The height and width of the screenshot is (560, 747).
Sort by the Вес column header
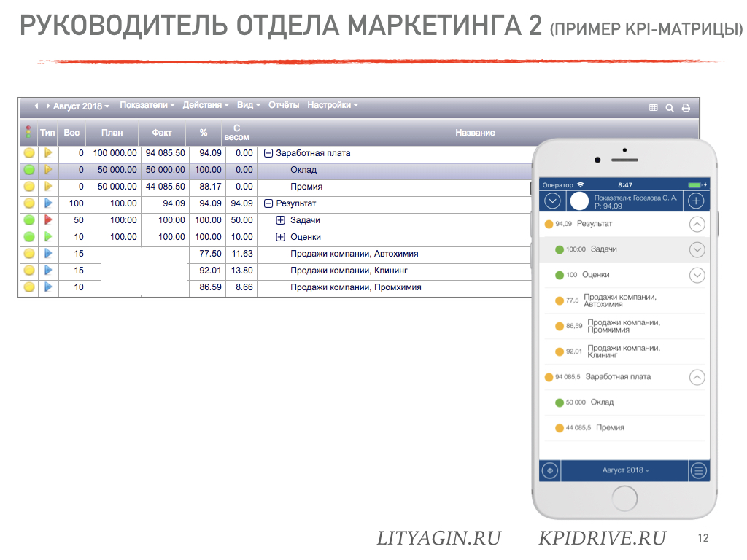(x=71, y=133)
